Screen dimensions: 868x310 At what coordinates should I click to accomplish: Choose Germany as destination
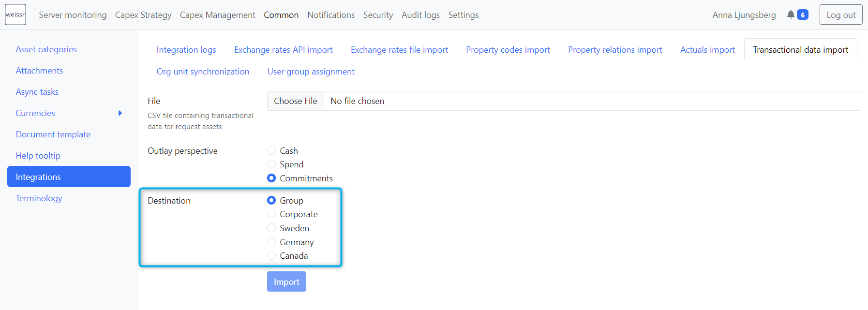point(271,242)
